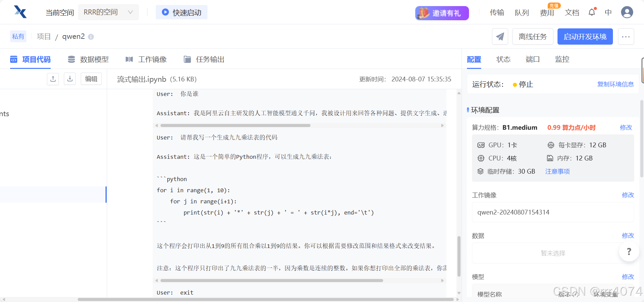Click 复制环境信息 copy environment link
This screenshot has width=644, height=302.
click(616, 84)
